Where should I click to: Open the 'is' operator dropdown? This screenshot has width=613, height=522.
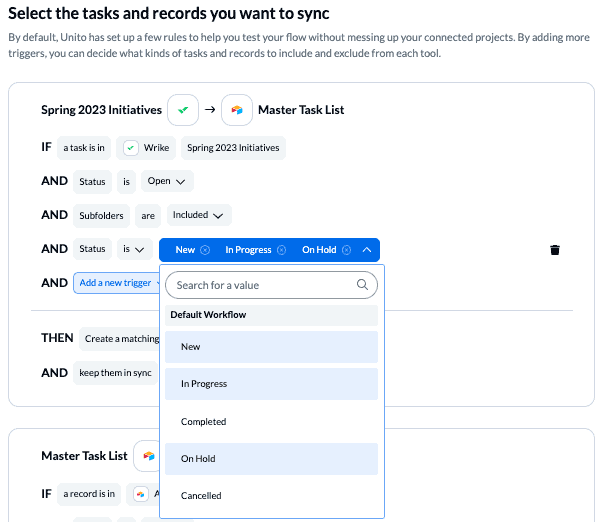[134, 249]
